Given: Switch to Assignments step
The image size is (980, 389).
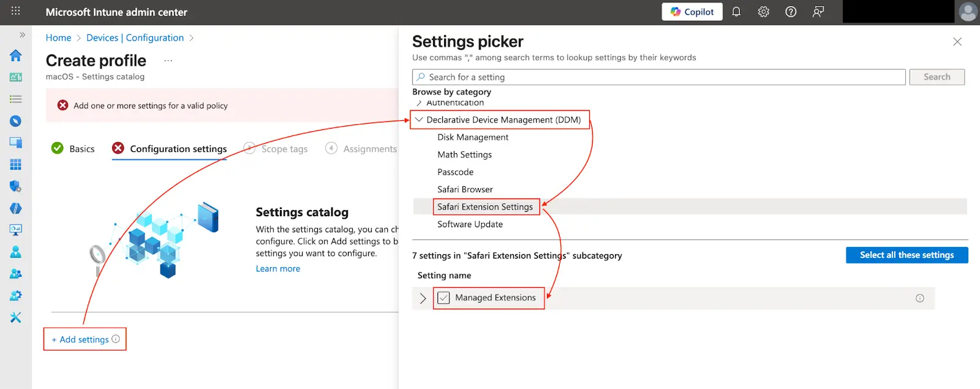Looking at the screenshot, I should [361, 148].
